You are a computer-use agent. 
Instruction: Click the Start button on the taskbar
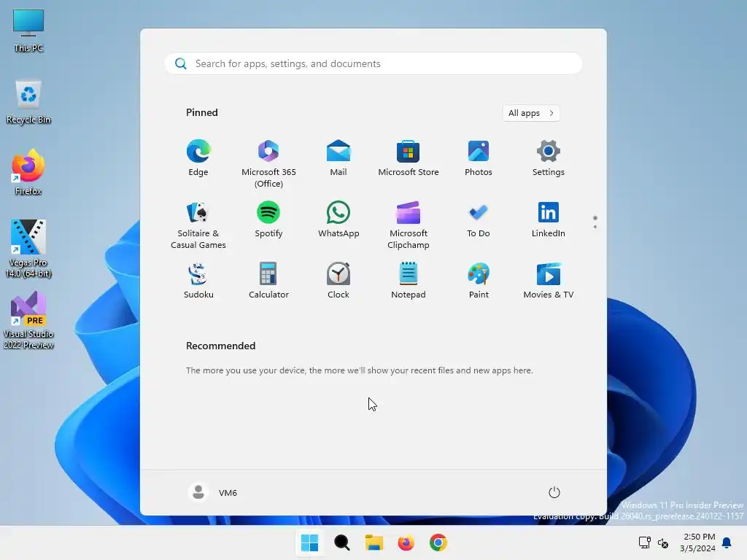[309, 542]
